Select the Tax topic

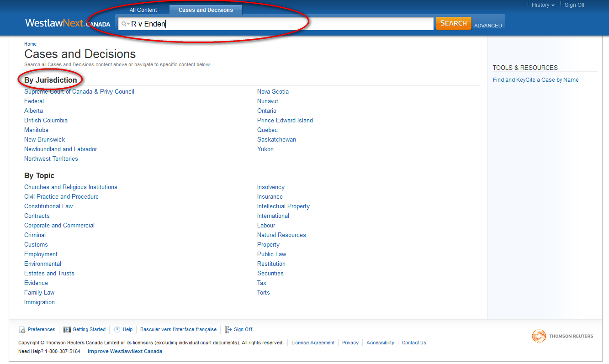261,283
